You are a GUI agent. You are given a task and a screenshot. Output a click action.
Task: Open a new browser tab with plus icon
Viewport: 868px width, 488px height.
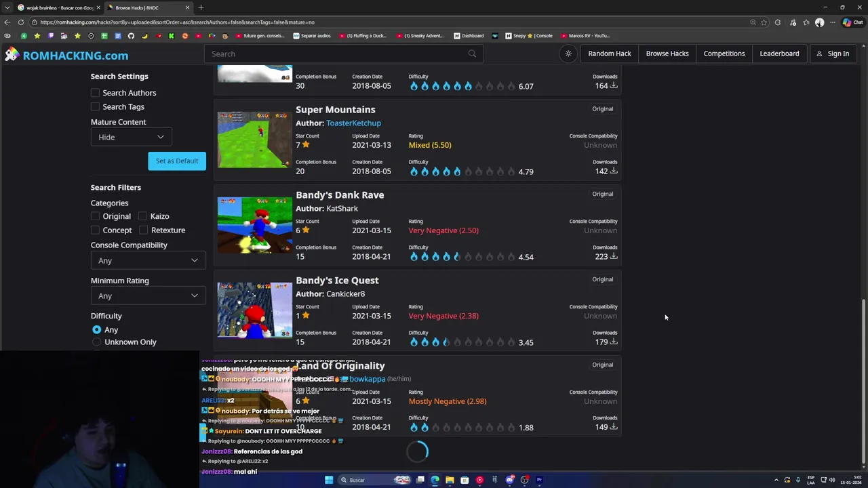point(201,7)
